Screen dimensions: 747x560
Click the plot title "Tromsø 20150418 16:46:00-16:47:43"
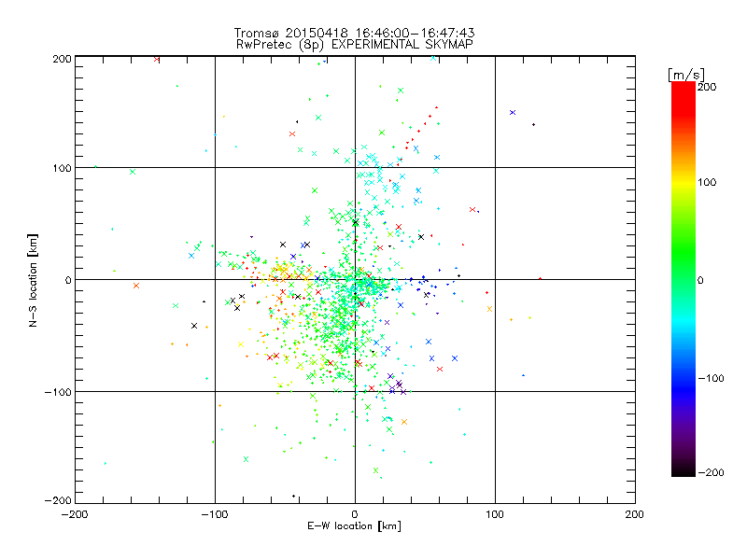355,33
